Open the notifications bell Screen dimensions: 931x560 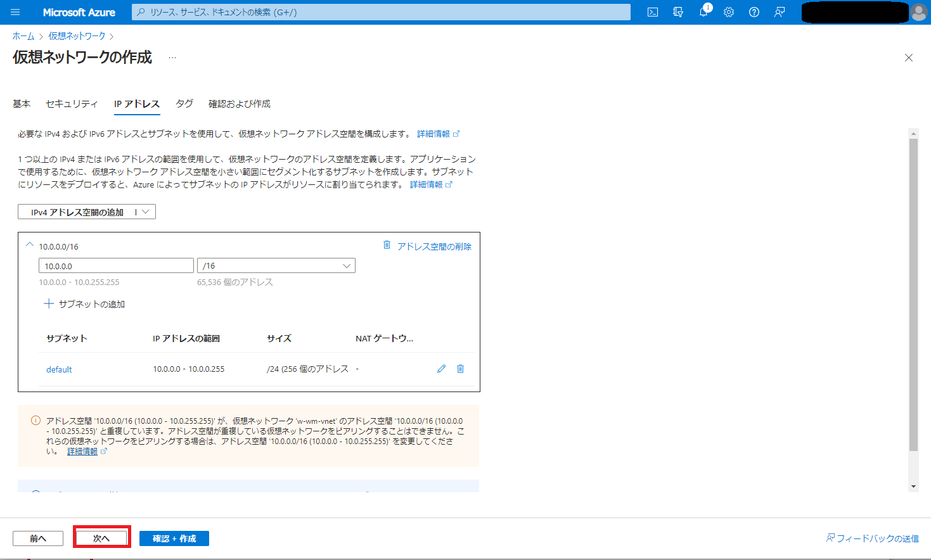tap(703, 12)
